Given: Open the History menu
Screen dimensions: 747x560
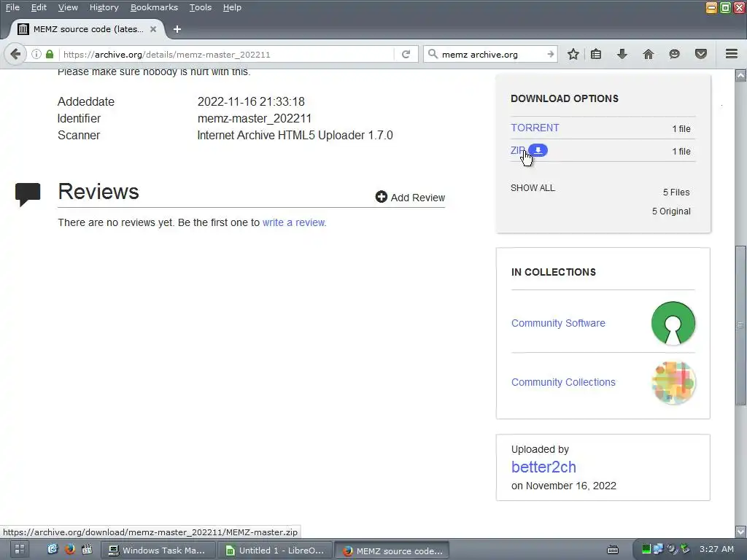Looking at the screenshot, I should 104,7.
